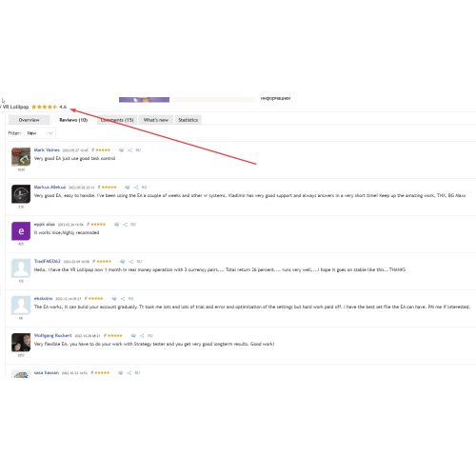This screenshot has height=476, width=476.
Task: Open Mark Vaines profile link
Action: [x=47, y=149]
